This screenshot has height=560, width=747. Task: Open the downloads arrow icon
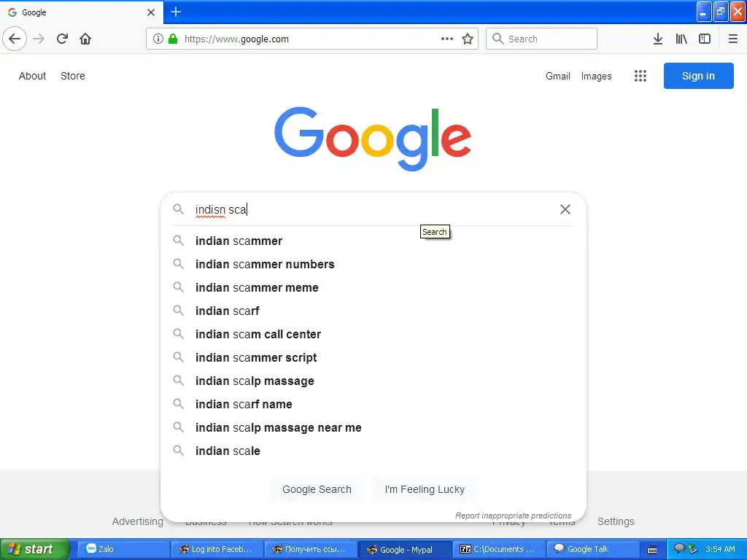click(x=658, y=39)
